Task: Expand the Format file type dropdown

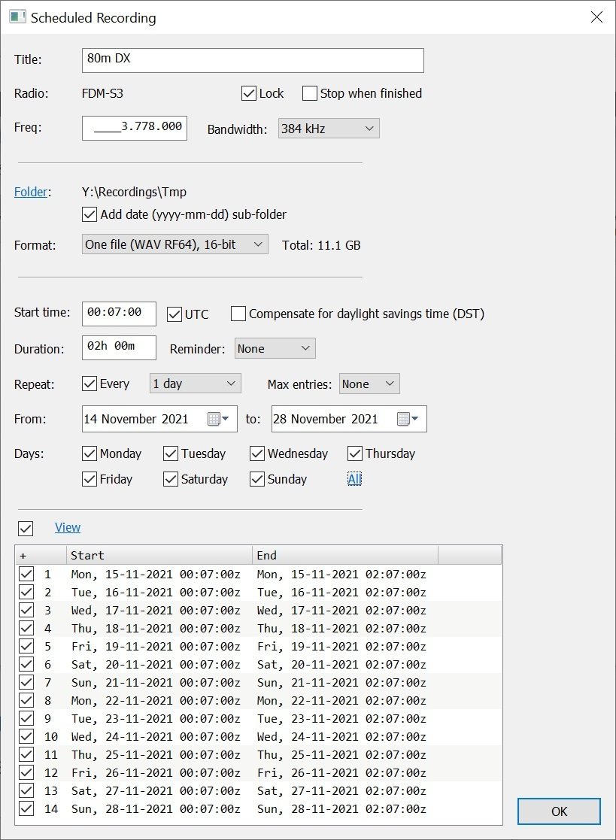Action: coord(174,244)
